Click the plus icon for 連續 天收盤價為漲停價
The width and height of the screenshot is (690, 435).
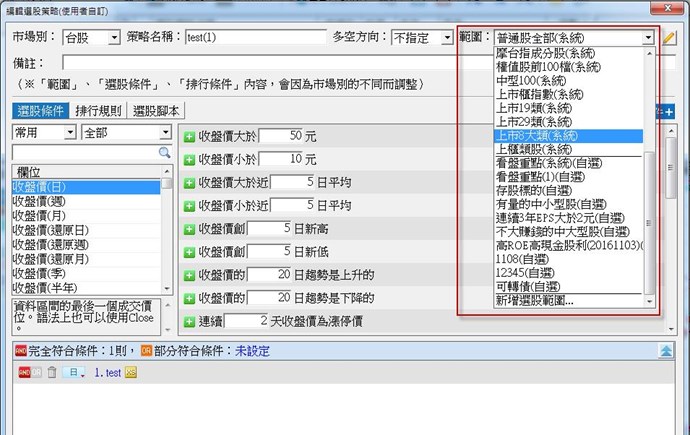[190, 321]
